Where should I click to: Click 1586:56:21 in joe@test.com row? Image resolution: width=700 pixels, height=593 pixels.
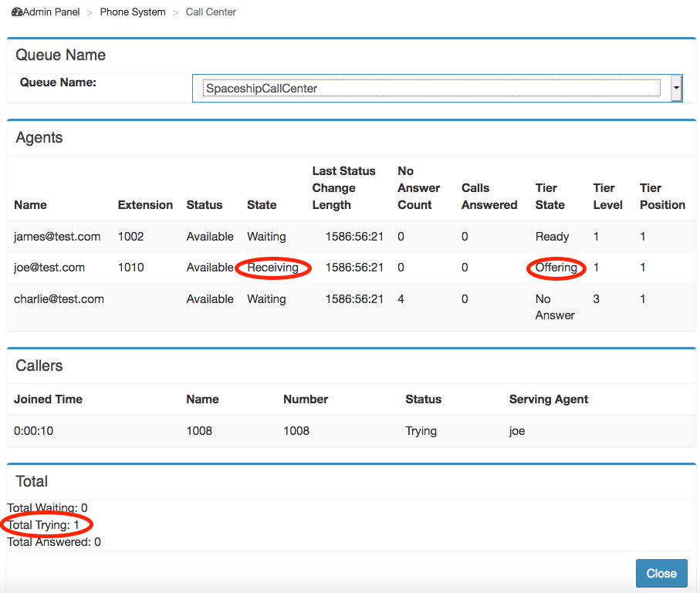(354, 268)
